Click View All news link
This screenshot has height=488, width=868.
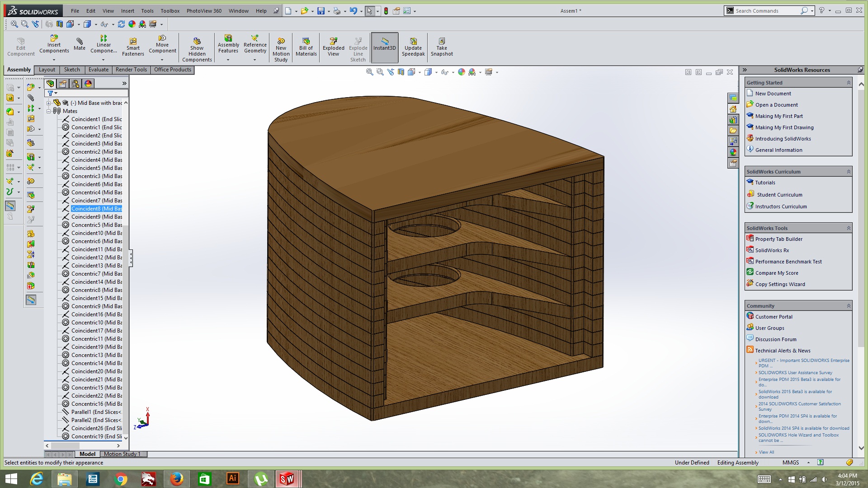pos(766,452)
